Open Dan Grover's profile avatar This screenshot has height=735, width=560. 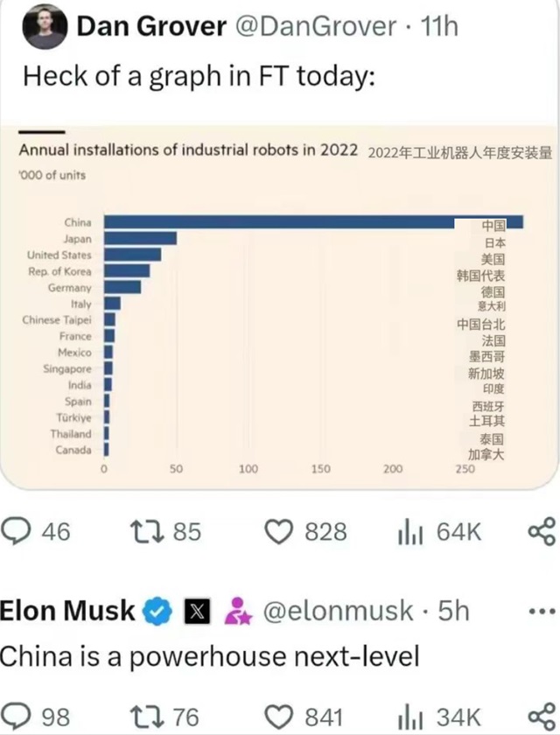[45, 27]
